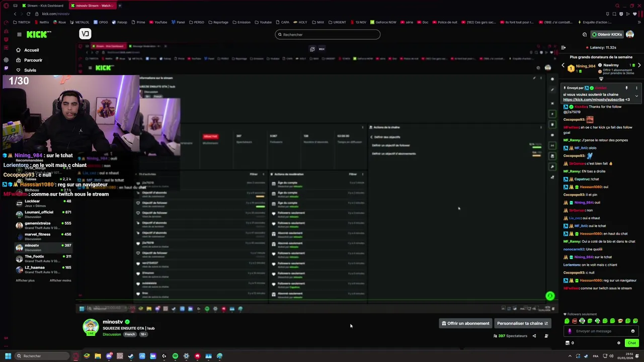This screenshot has height=362, width=644.
Task: Open the chat shop icon
Action: click(568, 343)
